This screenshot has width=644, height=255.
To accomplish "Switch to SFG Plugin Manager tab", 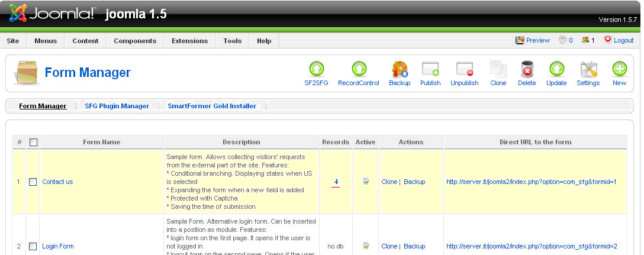I will pos(117,106).
